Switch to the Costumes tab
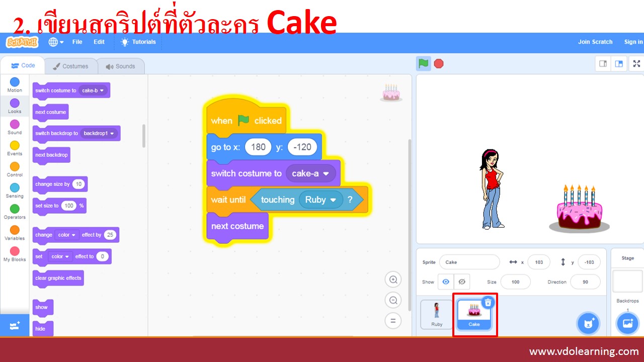 [71, 66]
